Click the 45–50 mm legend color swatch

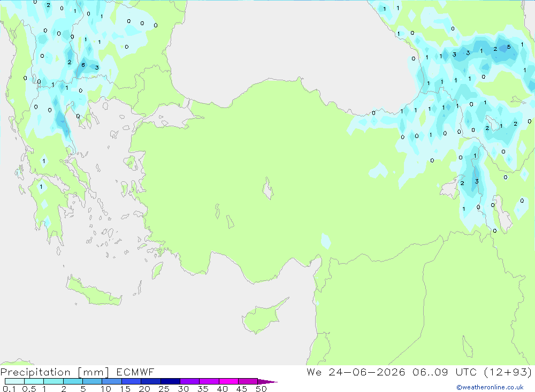tap(248, 381)
